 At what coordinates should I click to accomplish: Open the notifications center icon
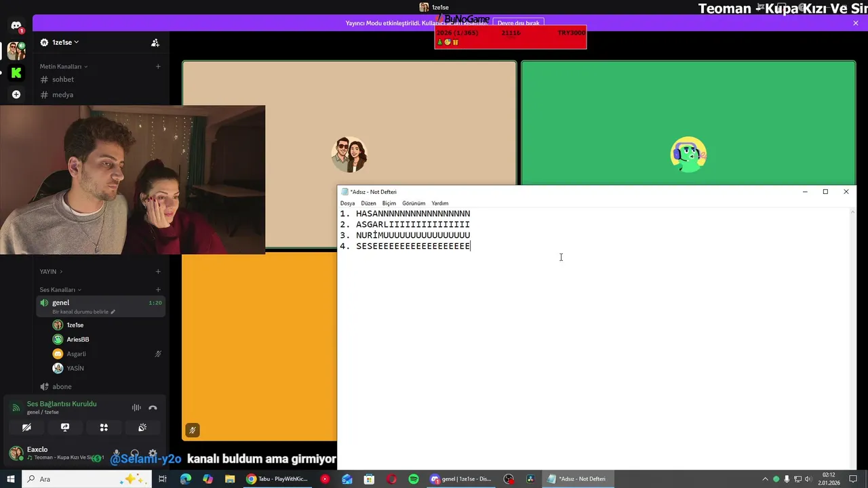853,479
